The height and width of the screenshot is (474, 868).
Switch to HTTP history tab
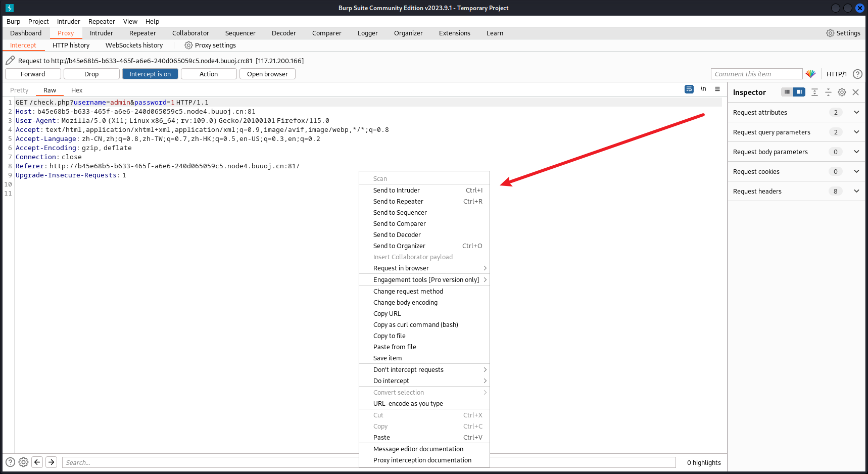[71, 45]
